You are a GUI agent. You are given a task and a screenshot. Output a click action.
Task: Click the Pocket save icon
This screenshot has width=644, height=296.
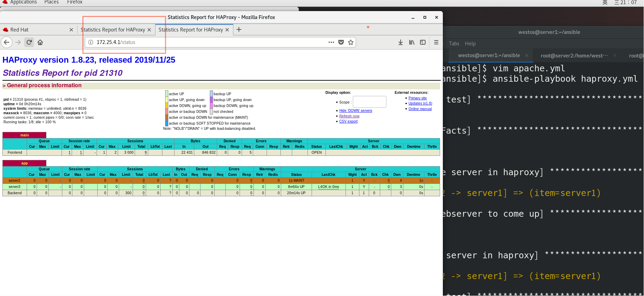(x=341, y=42)
